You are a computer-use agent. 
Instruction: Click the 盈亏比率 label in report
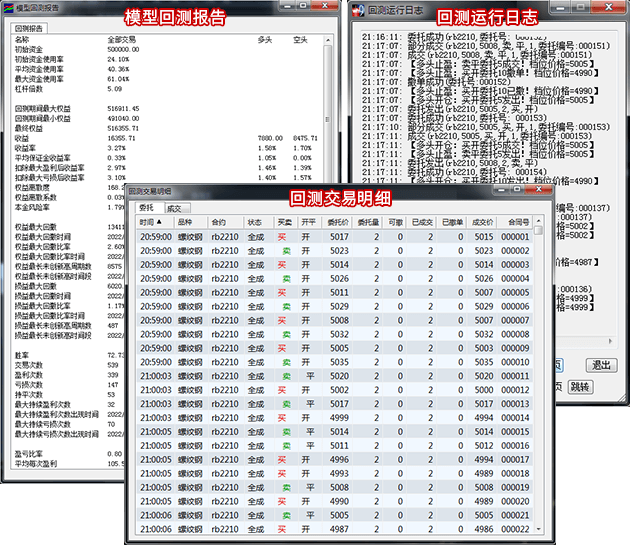click(29, 454)
